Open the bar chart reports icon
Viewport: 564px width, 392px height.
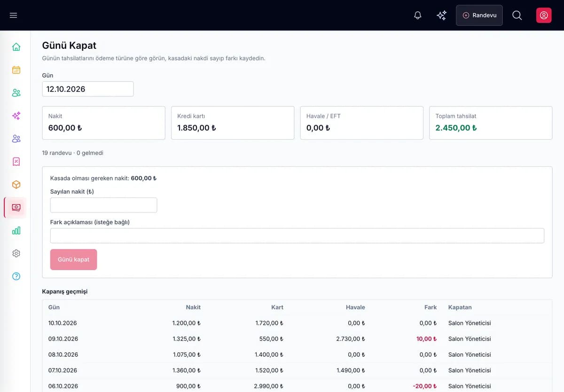[x=16, y=230]
